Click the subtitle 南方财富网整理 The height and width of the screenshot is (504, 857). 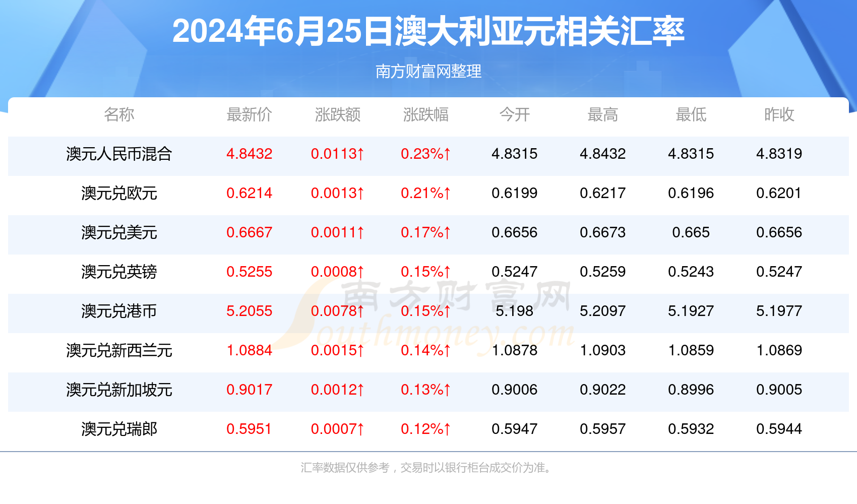point(428,71)
